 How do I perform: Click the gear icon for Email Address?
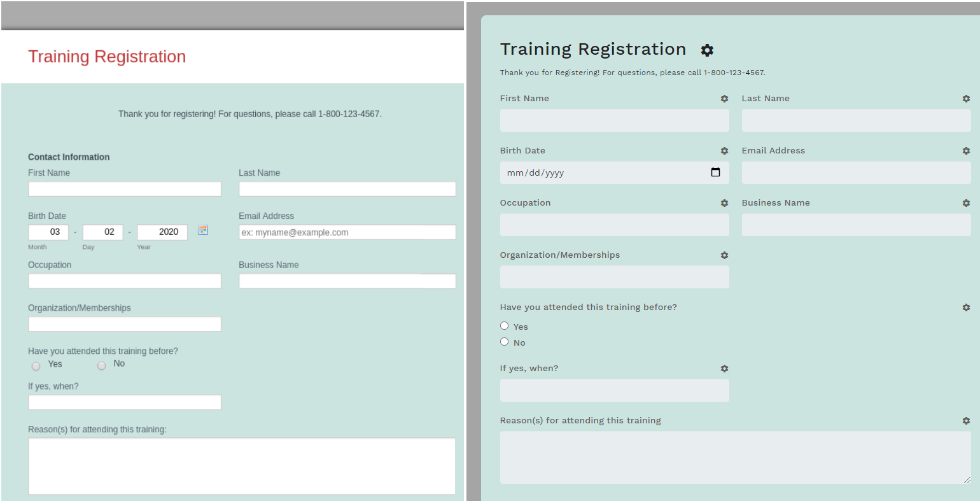(966, 151)
